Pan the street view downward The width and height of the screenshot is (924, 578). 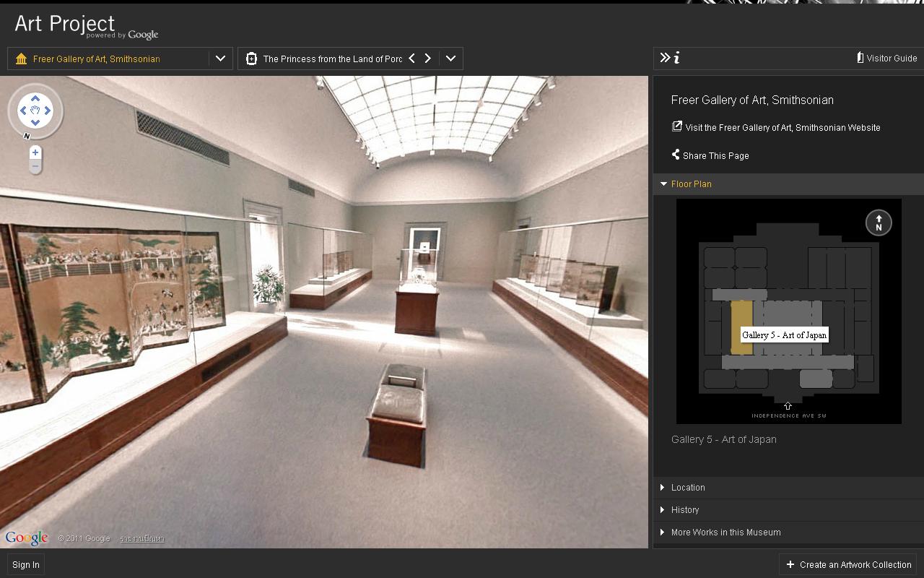35,123
